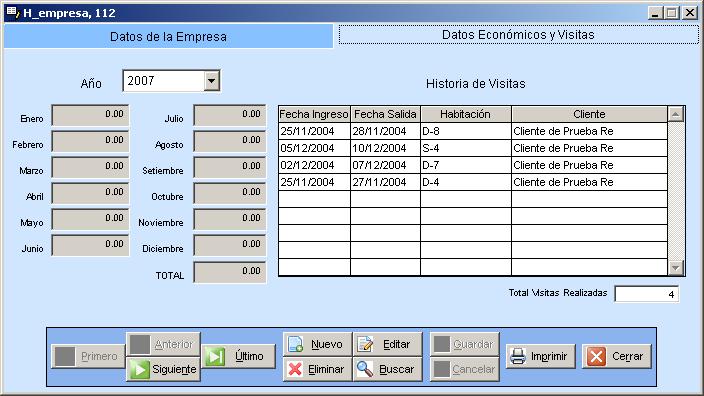Click the down arrow of the visits scrollbar

point(676,268)
